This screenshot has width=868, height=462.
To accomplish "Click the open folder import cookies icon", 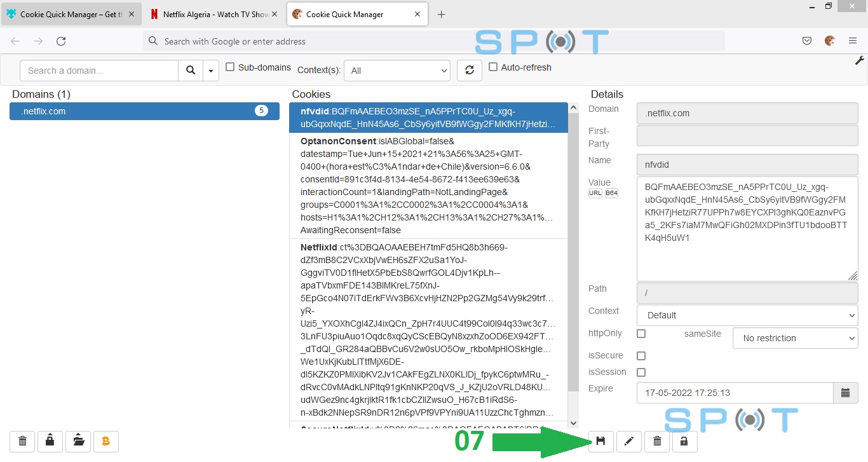I will tap(78, 441).
